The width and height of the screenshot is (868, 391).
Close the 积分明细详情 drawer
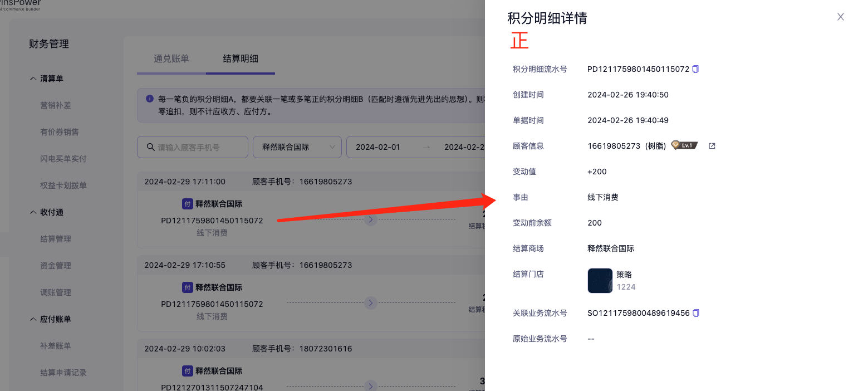click(x=841, y=17)
